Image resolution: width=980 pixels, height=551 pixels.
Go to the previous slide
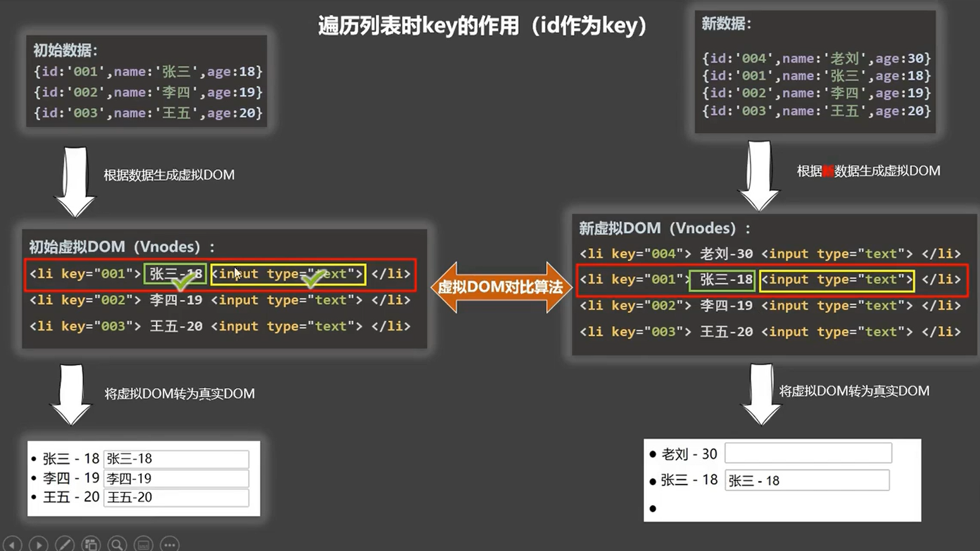tap(12, 544)
